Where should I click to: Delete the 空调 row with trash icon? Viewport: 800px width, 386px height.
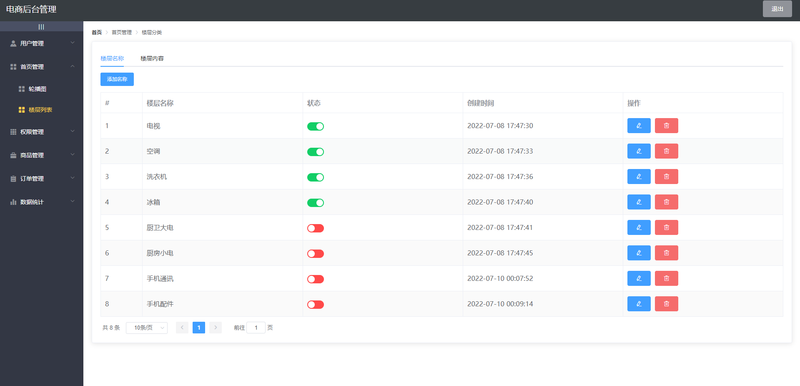click(666, 151)
